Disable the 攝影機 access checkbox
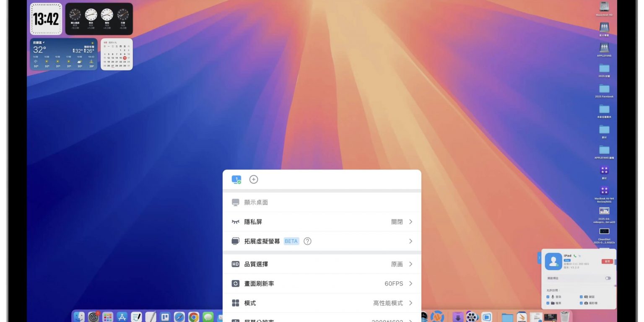The height and width of the screenshot is (322, 644). click(581, 303)
